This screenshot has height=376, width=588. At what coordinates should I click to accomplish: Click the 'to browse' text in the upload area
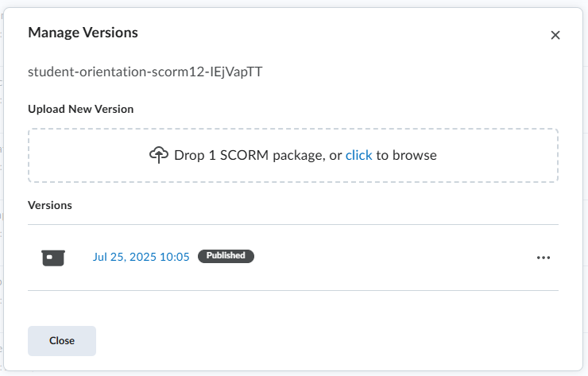407,155
